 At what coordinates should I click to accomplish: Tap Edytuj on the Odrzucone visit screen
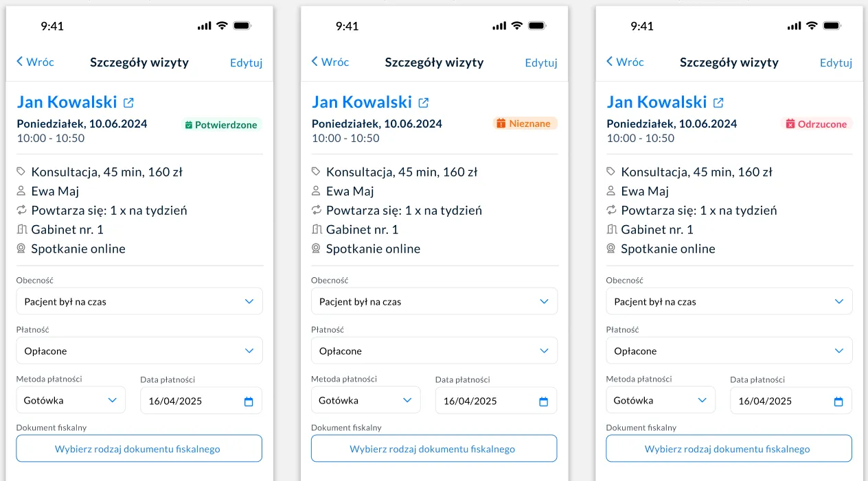(836, 62)
